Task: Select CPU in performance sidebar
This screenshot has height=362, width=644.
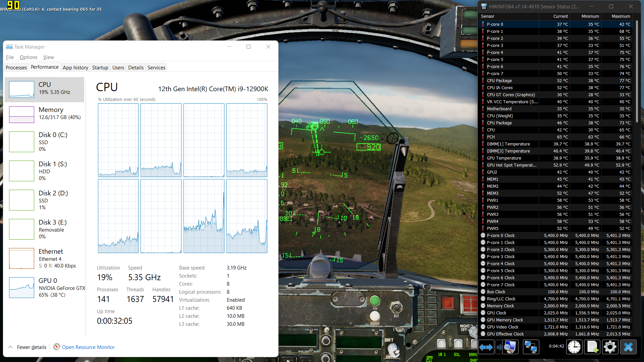Action: click(x=45, y=89)
